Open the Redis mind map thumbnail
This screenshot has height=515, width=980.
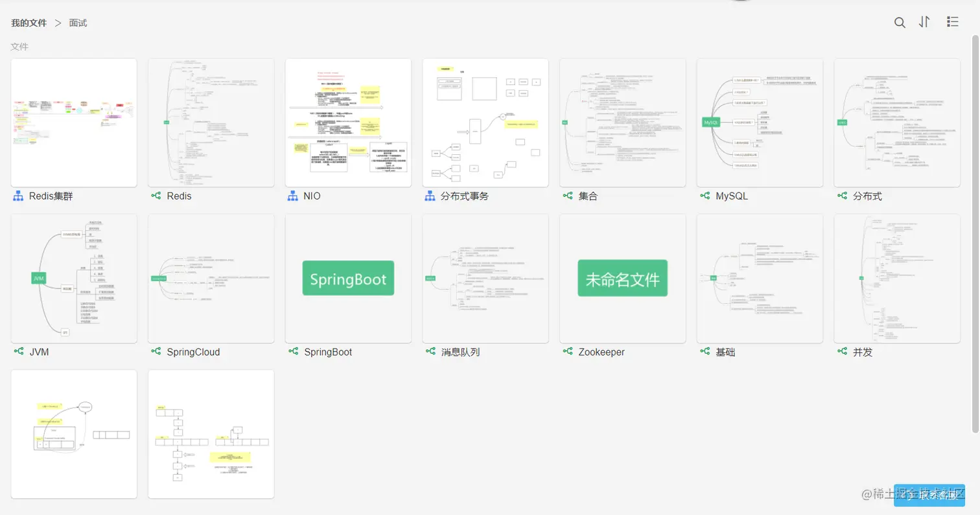tap(211, 122)
